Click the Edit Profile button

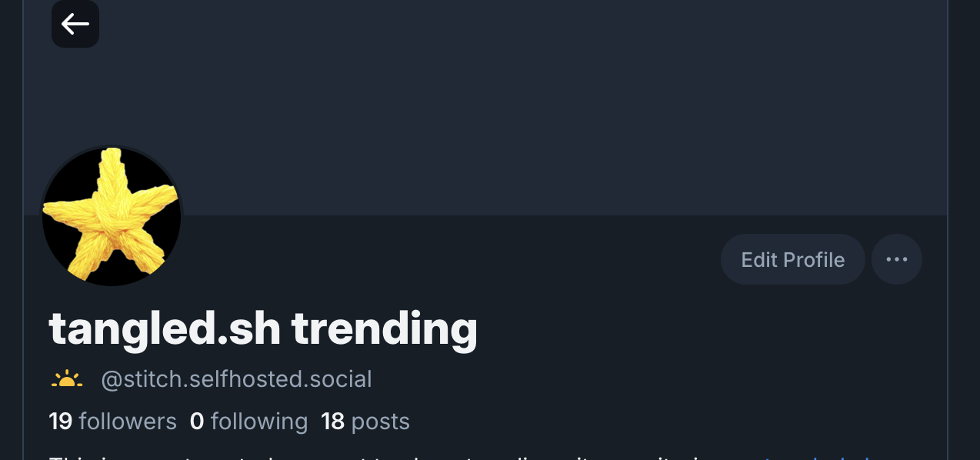[792, 259]
